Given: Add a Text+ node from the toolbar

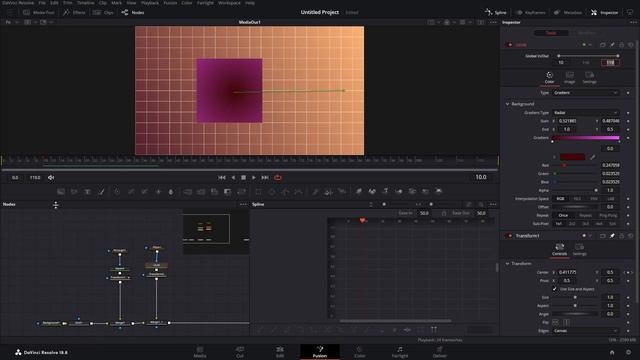Looking at the screenshot, I should coord(88,191).
